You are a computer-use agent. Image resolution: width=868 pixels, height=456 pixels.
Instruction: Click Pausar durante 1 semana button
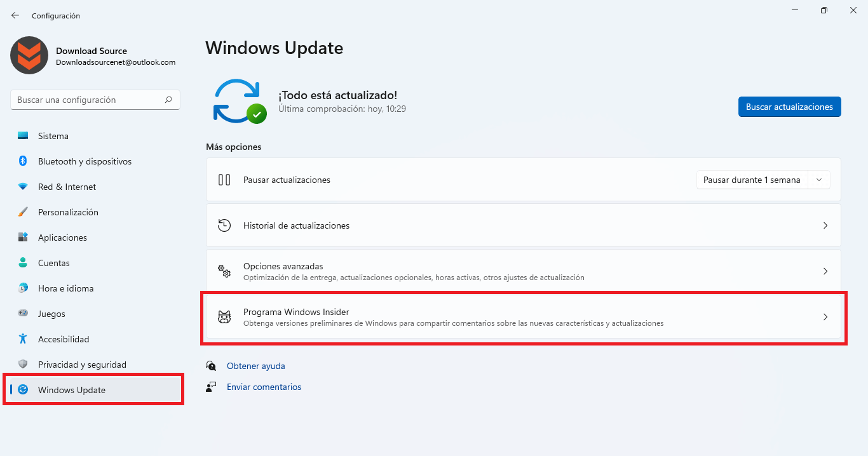(752, 180)
